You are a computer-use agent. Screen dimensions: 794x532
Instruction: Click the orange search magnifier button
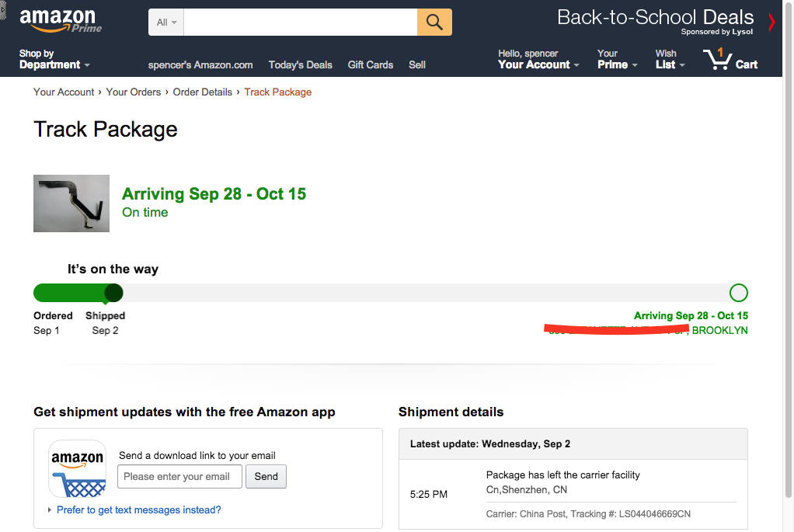click(434, 23)
